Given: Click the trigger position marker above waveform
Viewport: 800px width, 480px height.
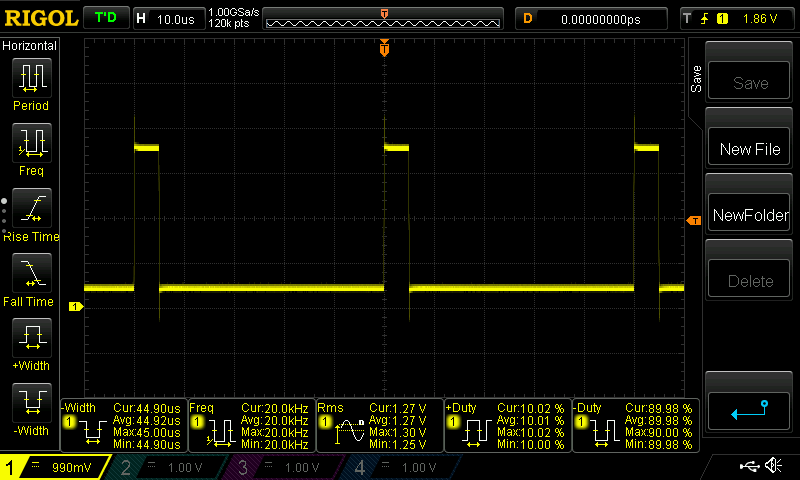Looking at the screenshot, I should pyautogui.click(x=384, y=48).
